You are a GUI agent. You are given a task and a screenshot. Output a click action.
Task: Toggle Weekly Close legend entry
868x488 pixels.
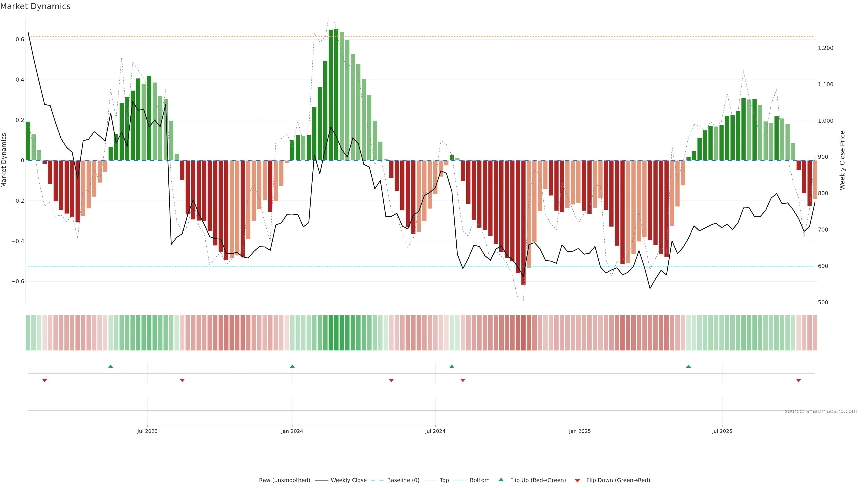point(348,480)
